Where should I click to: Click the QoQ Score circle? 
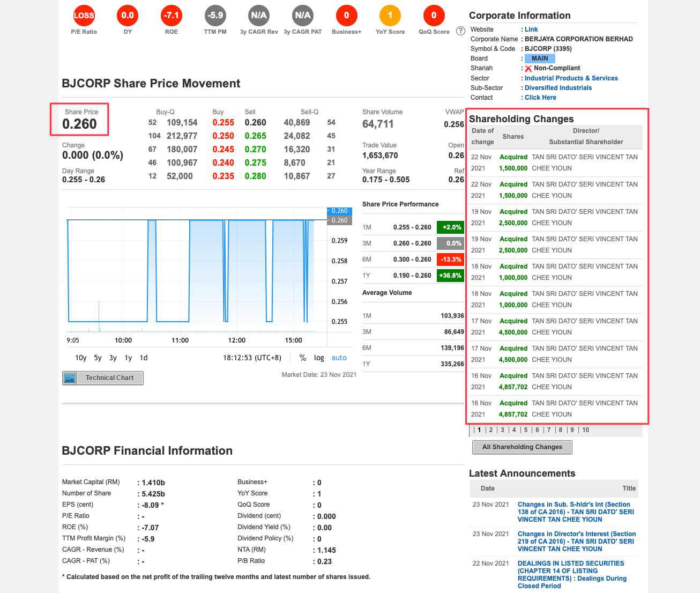click(x=434, y=16)
